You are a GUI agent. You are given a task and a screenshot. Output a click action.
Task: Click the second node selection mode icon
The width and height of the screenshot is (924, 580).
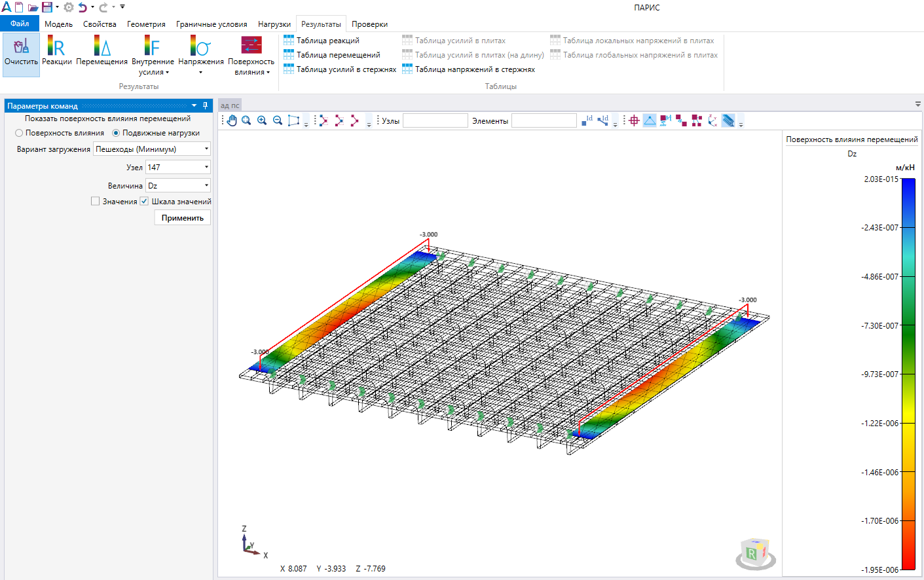(x=339, y=120)
